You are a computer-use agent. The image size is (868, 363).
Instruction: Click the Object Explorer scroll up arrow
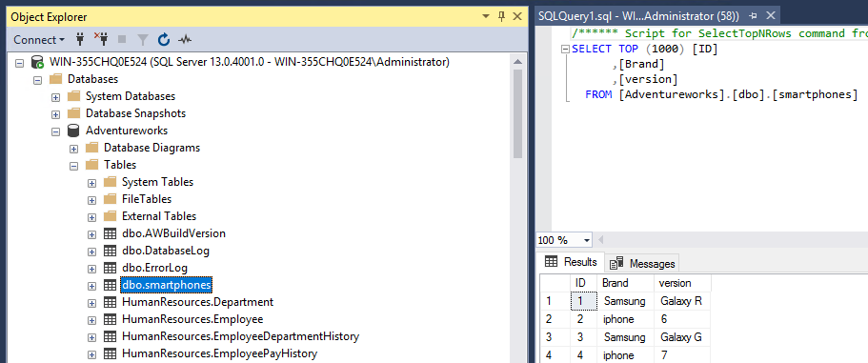(x=517, y=61)
